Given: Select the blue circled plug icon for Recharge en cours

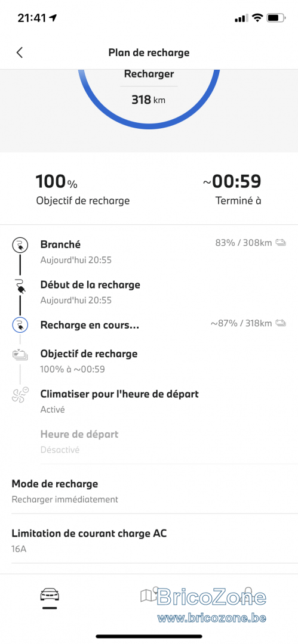Looking at the screenshot, I should tap(20, 326).
